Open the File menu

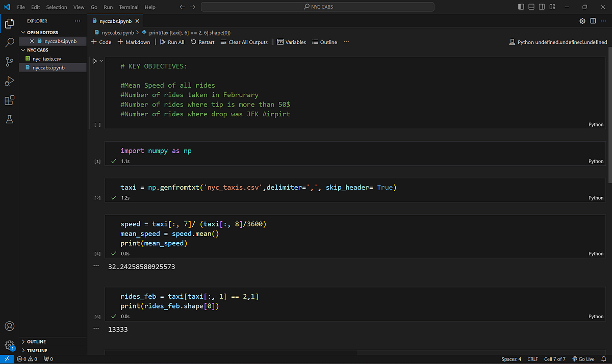click(x=21, y=7)
